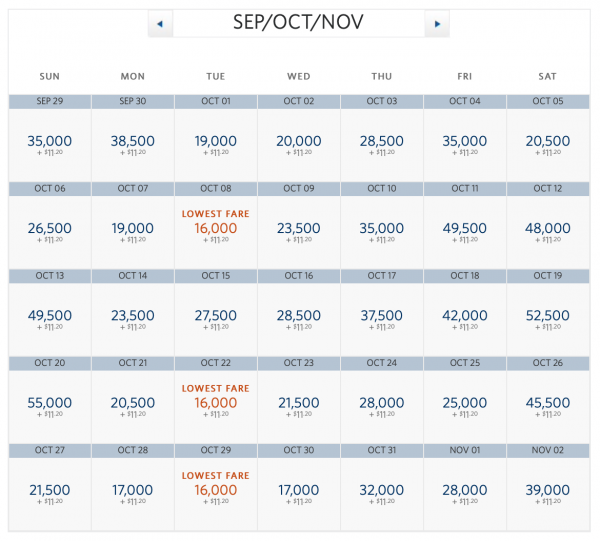Select Oct 05 fare of 20,500
This screenshot has height=541, width=600.
coord(548,141)
